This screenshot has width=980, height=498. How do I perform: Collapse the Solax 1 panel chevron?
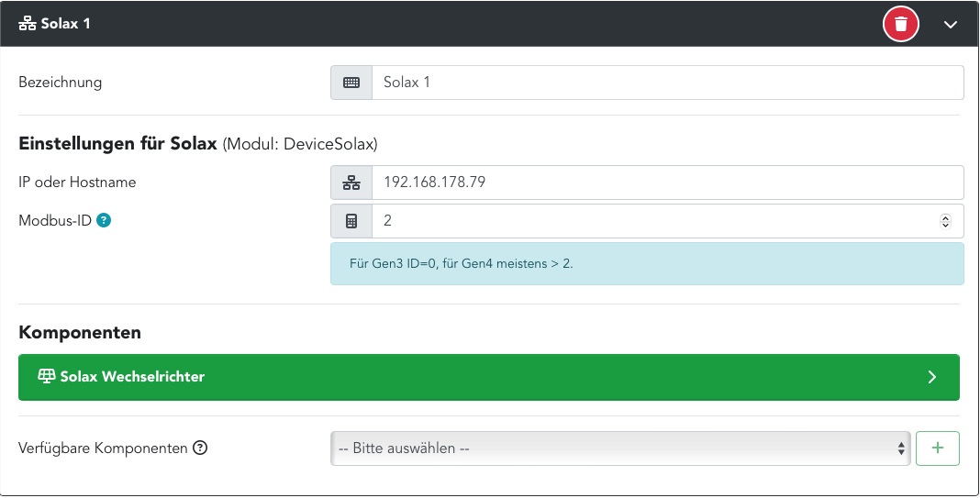point(950,25)
